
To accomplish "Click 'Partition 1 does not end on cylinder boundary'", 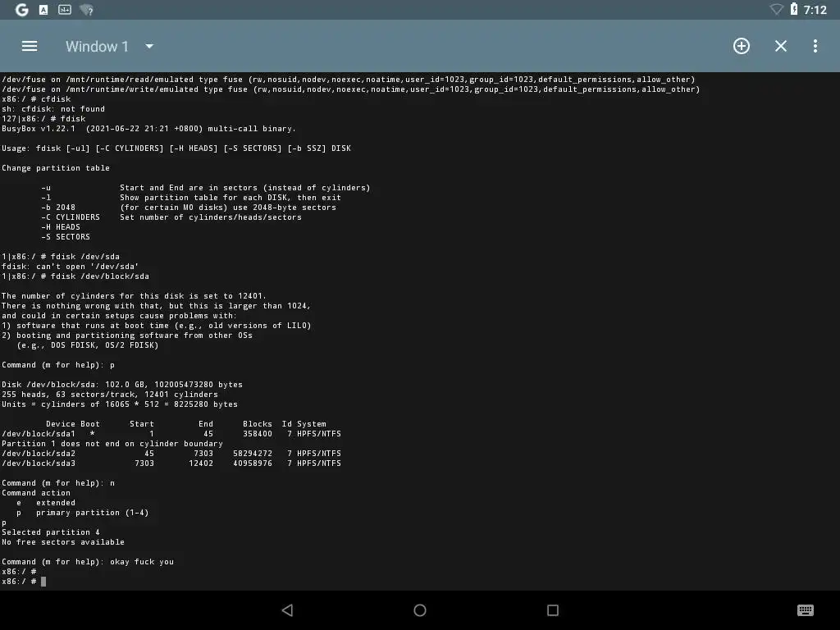I will pyautogui.click(x=112, y=444).
